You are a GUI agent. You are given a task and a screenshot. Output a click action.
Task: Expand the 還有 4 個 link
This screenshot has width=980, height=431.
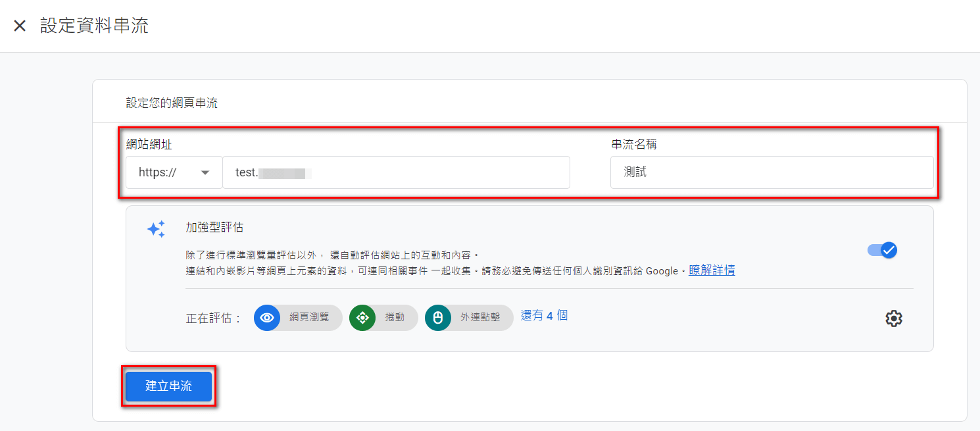(x=544, y=316)
